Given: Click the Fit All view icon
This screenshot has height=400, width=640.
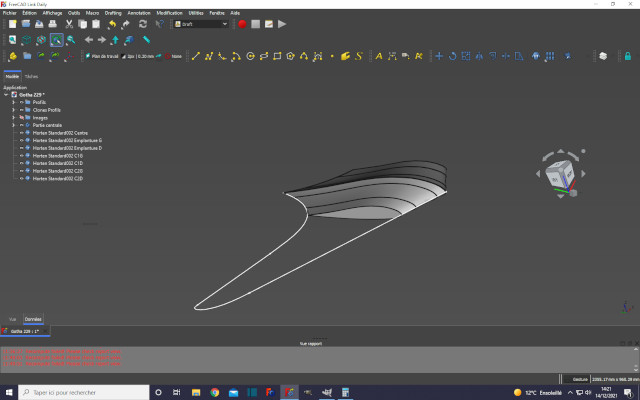Looking at the screenshot, I should pos(13,40).
